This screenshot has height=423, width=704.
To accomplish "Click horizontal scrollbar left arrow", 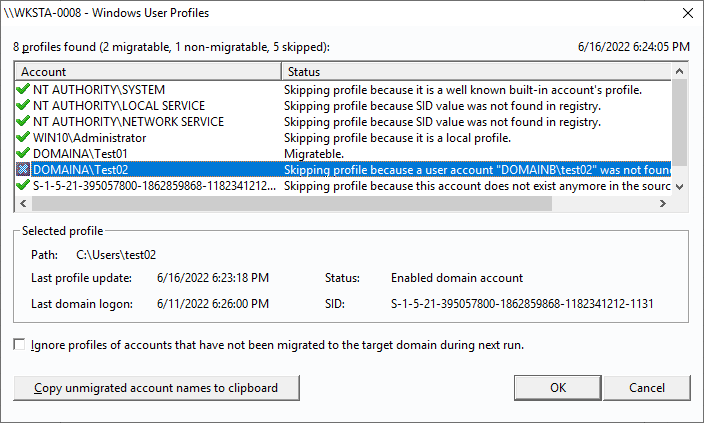I will (x=23, y=203).
